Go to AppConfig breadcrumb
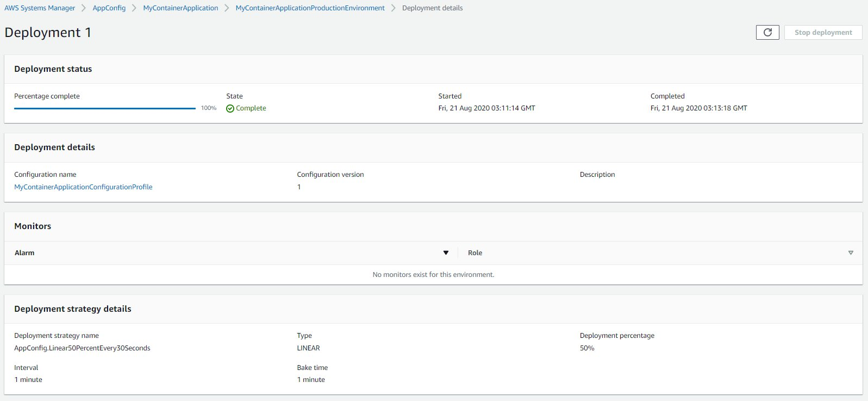This screenshot has height=401, width=868. pyautogui.click(x=109, y=8)
